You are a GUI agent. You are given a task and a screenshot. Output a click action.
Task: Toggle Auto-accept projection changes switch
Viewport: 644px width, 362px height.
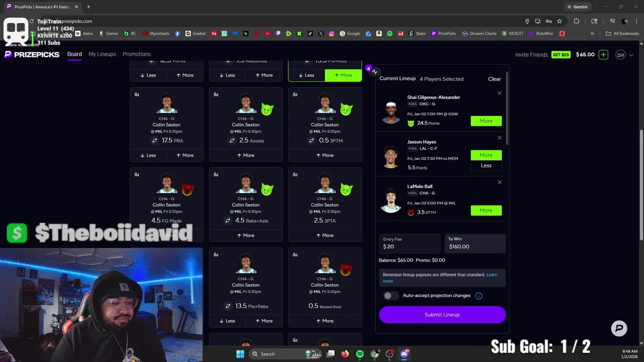[390, 296]
